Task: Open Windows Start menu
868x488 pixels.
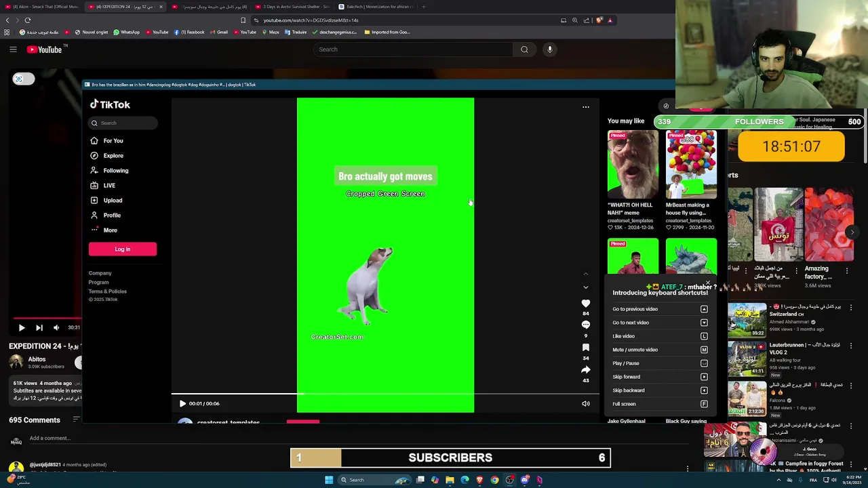Action: tap(329, 480)
